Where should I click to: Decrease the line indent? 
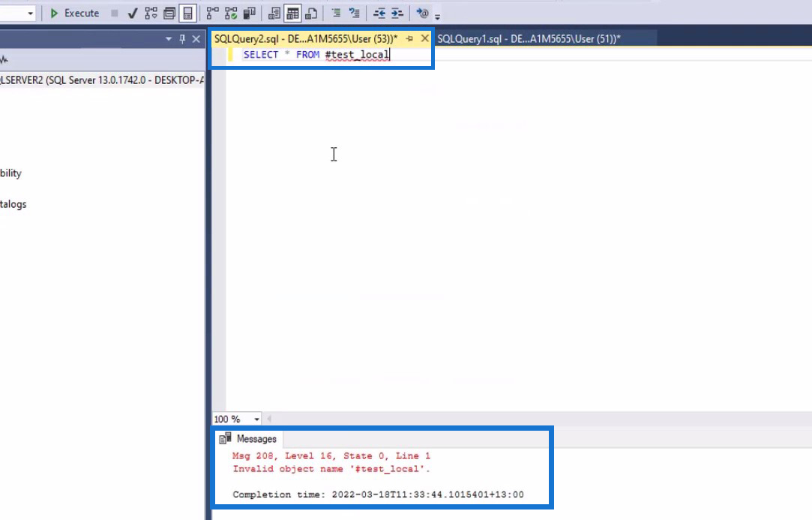click(379, 13)
